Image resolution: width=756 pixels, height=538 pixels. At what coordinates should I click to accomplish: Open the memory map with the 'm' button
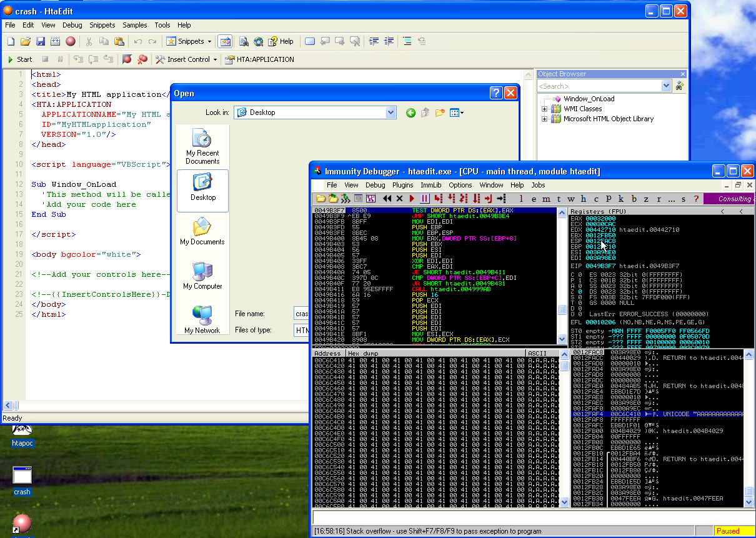tap(545, 199)
